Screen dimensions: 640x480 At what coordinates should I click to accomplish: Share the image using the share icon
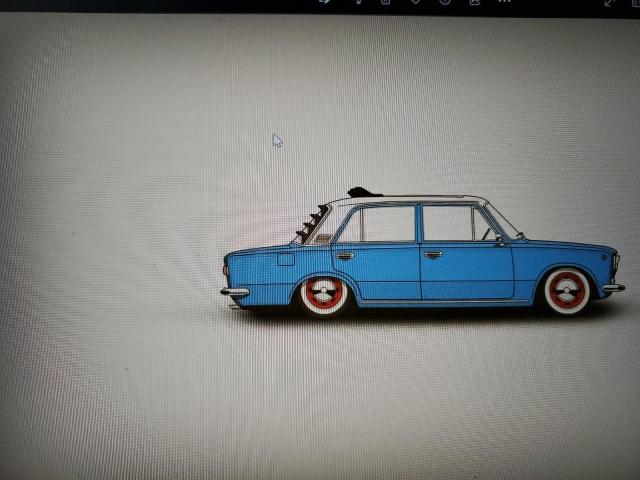[x=474, y=3]
